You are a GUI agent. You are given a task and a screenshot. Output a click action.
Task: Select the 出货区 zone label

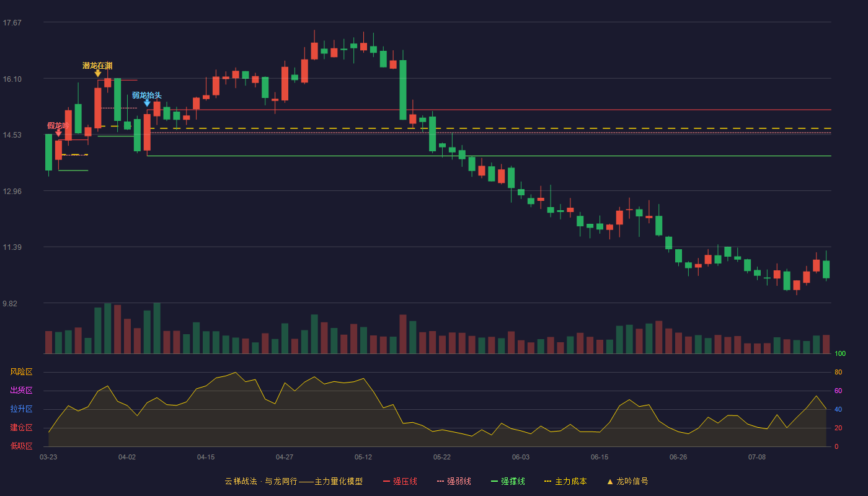click(x=21, y=391)
